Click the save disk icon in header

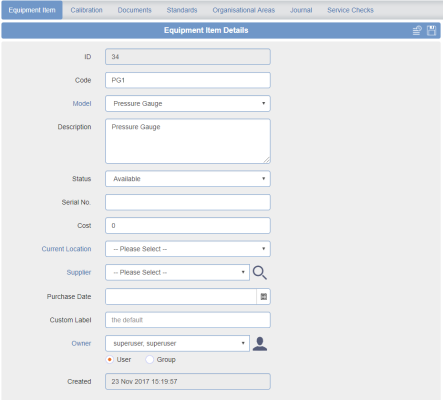tap(431, 30)
